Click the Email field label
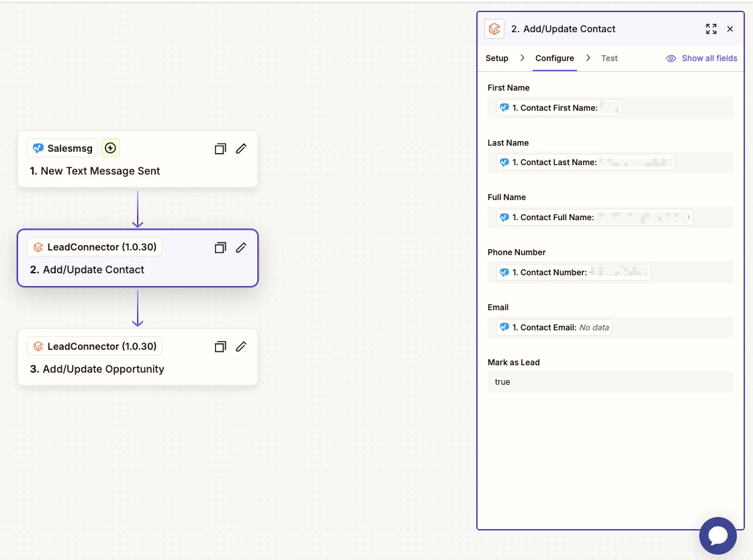 point(498,308)
